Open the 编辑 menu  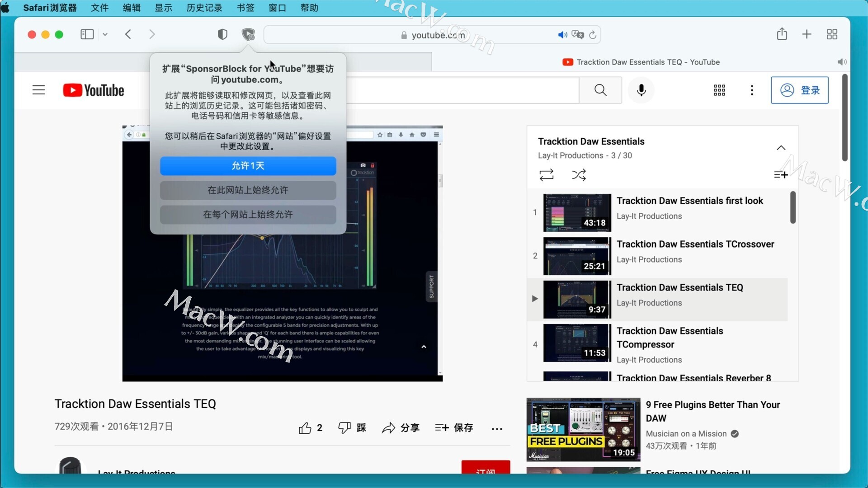pyautogui.click(x=132, y=8)
